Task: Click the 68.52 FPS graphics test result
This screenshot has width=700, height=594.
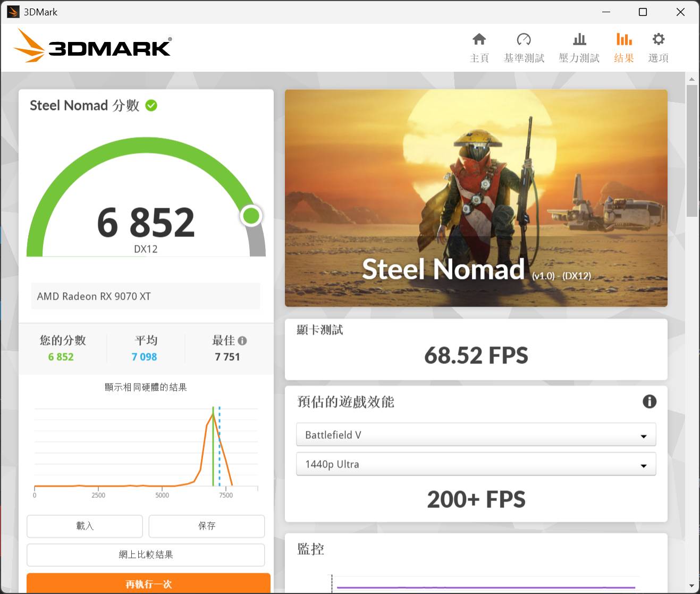Action: [x=476, y=355]
